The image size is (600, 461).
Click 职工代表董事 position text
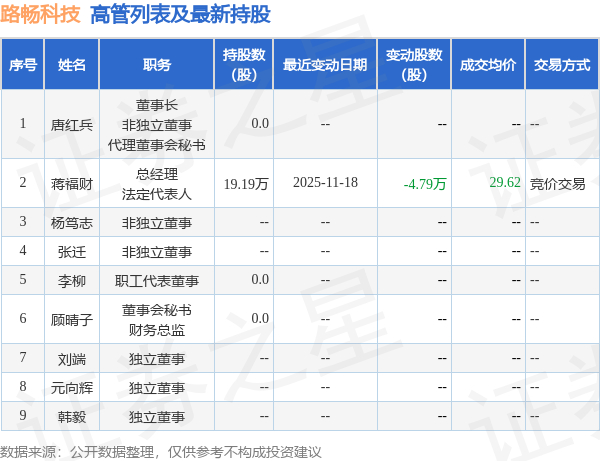[157, 281]
